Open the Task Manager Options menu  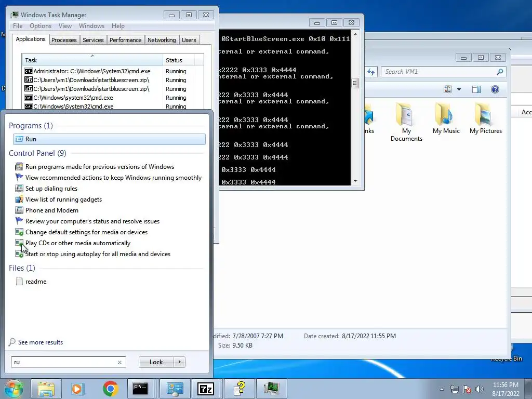click(x=41, y=26)
